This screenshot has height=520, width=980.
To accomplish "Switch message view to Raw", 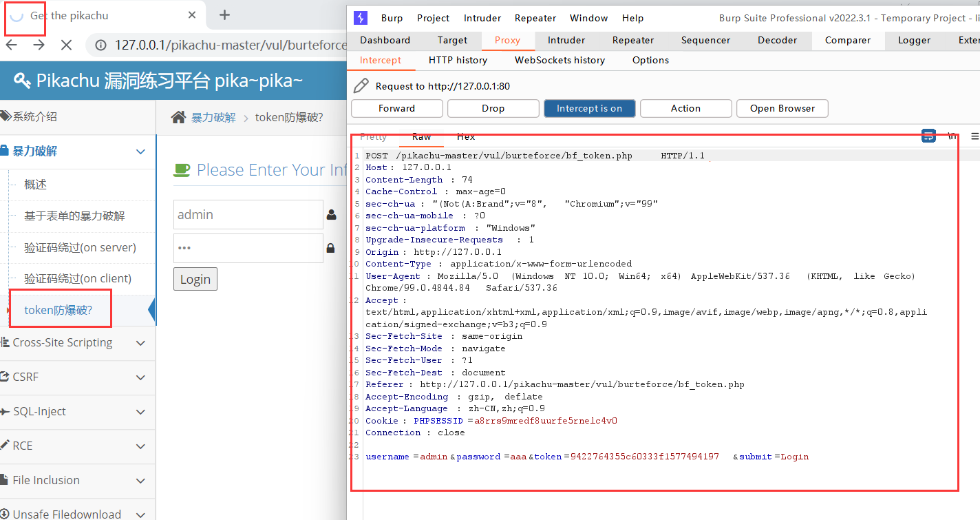I will pos(421,137).
